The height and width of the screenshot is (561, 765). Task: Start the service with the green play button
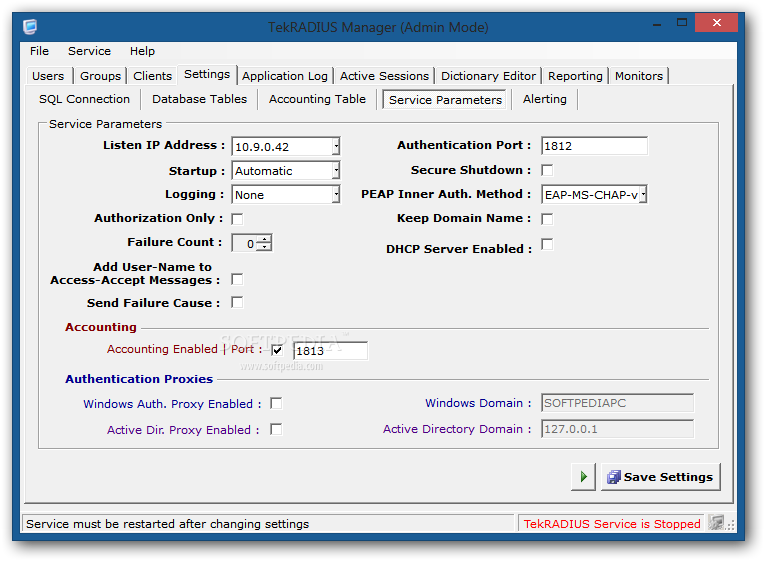click(584, 477)
